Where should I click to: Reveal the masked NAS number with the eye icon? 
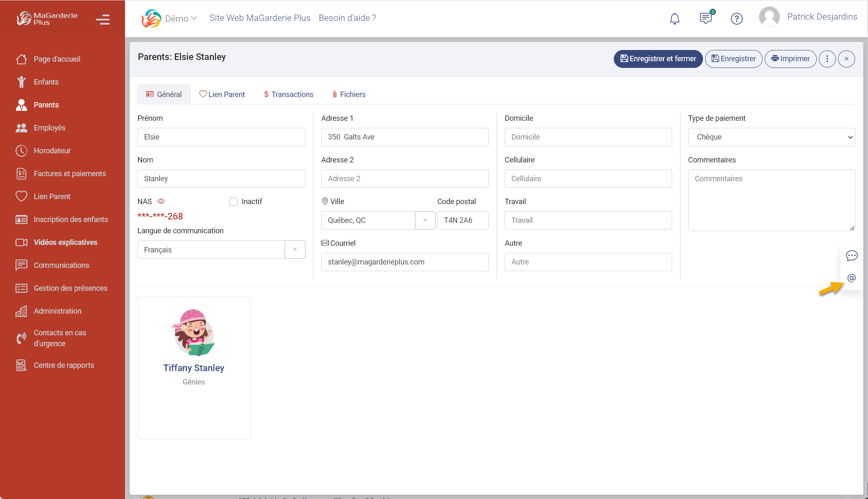160,201
